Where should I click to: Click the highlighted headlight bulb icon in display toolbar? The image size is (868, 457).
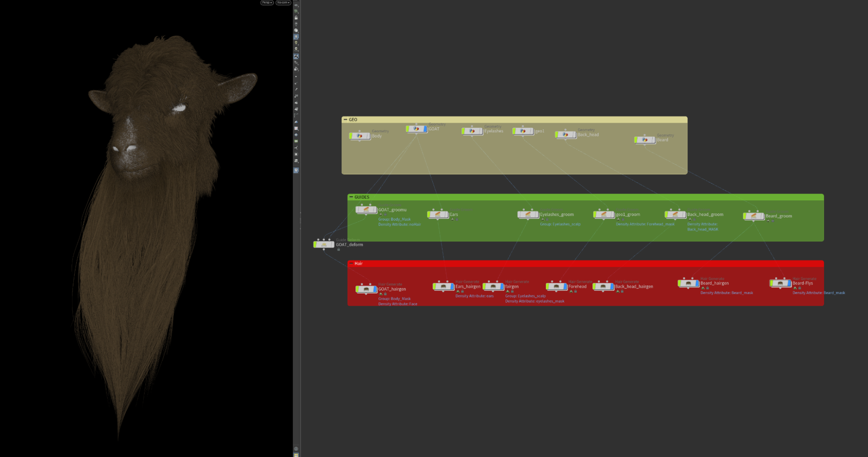296,37
